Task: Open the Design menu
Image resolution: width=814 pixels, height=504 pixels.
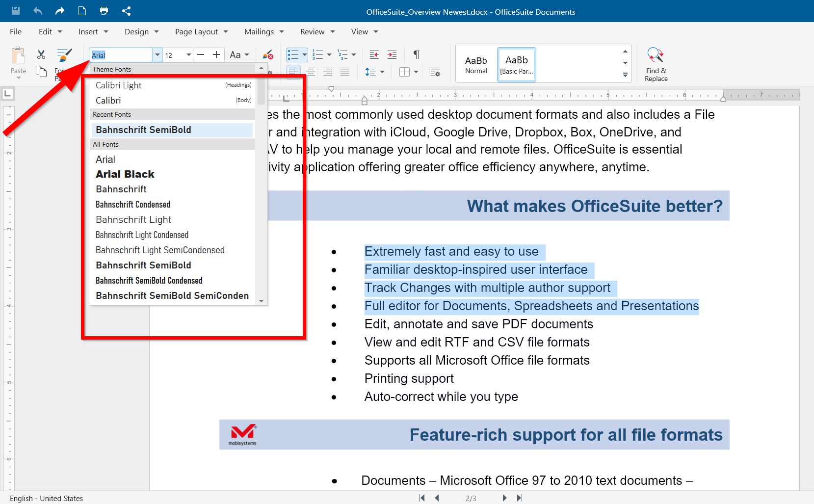Action: coord(141,31)
